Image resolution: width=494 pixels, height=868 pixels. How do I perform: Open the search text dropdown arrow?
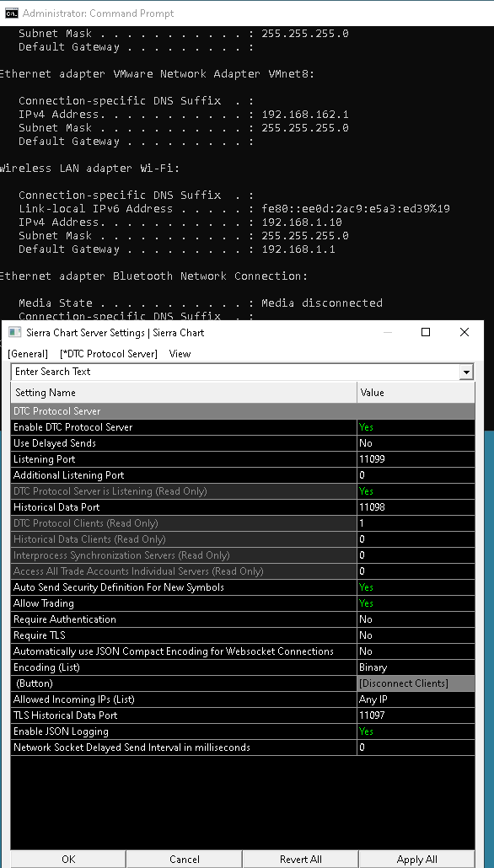[466, 372]
